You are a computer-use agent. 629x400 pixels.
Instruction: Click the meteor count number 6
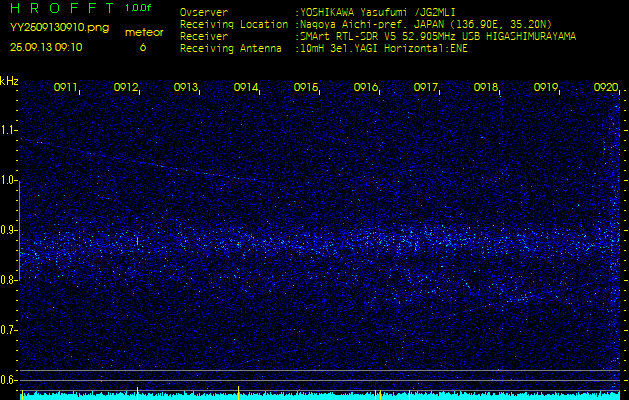tap(142, 46)
